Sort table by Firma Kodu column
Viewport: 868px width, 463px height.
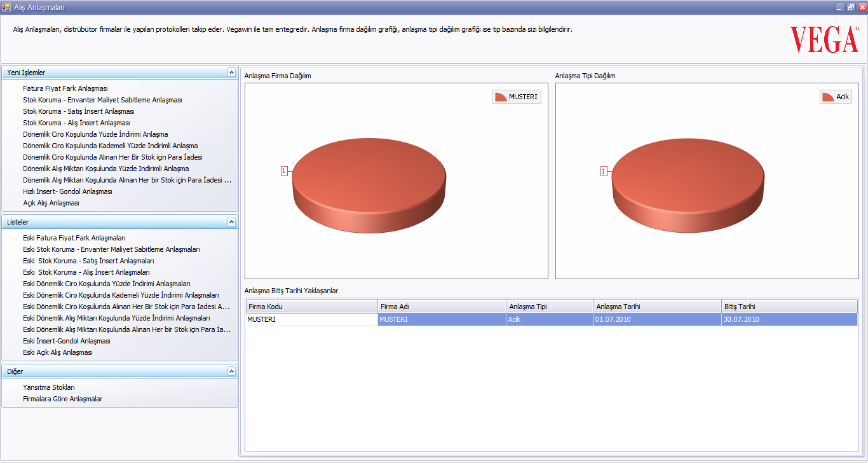pos(311,307)
